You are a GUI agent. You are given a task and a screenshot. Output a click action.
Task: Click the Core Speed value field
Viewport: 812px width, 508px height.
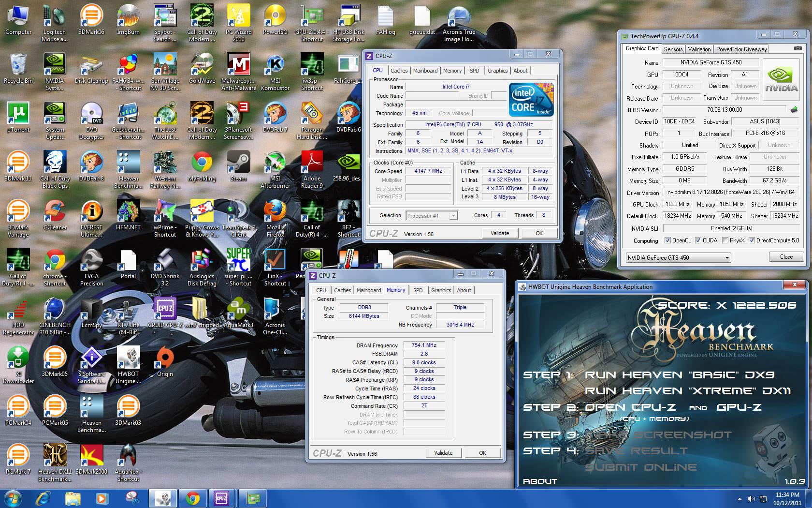pyautogui.click(x=428, y=171)
